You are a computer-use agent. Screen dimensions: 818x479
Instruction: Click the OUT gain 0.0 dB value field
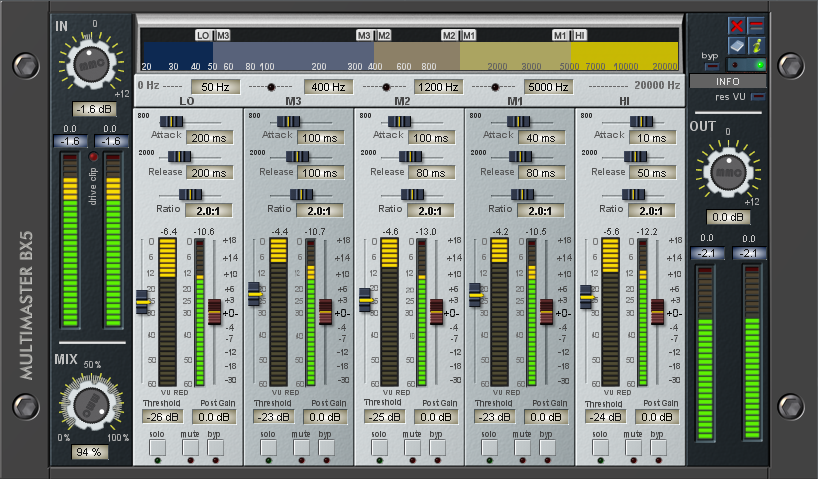(728, 217)
